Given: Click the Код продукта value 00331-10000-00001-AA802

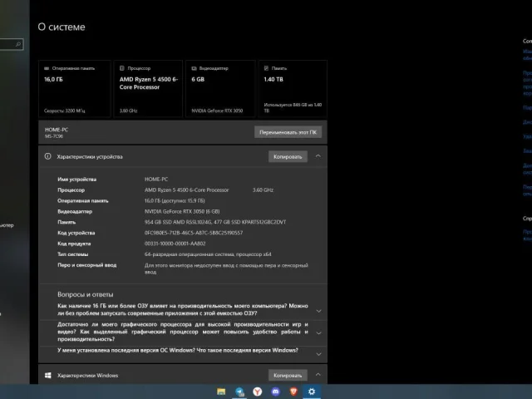Looking at the screenshot, I should tap(175, 244).
